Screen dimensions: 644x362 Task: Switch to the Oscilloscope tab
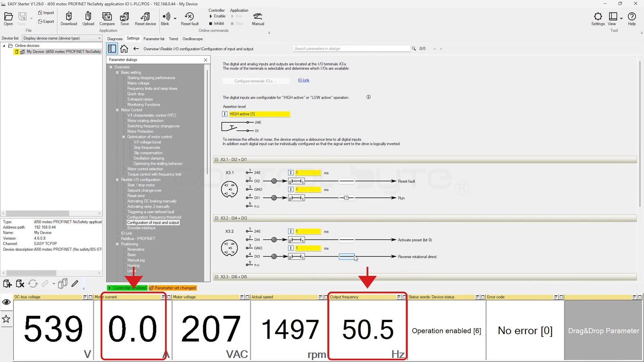(x=192, y=39)
